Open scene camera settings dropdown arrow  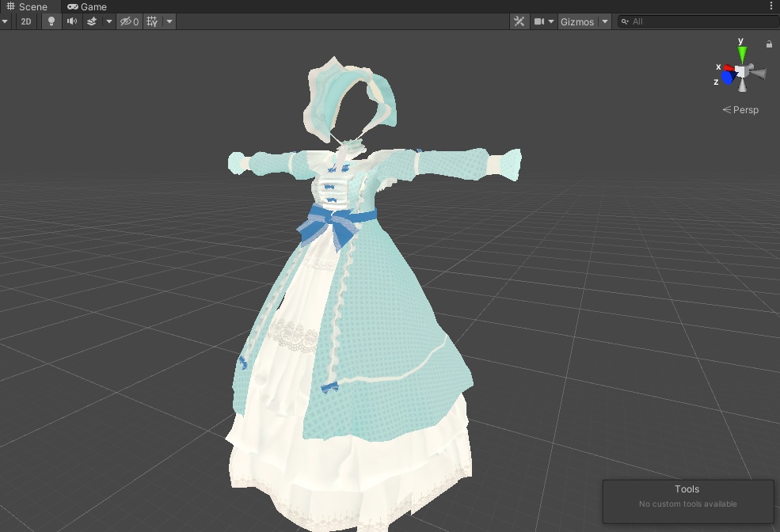[x=550, y=21]
